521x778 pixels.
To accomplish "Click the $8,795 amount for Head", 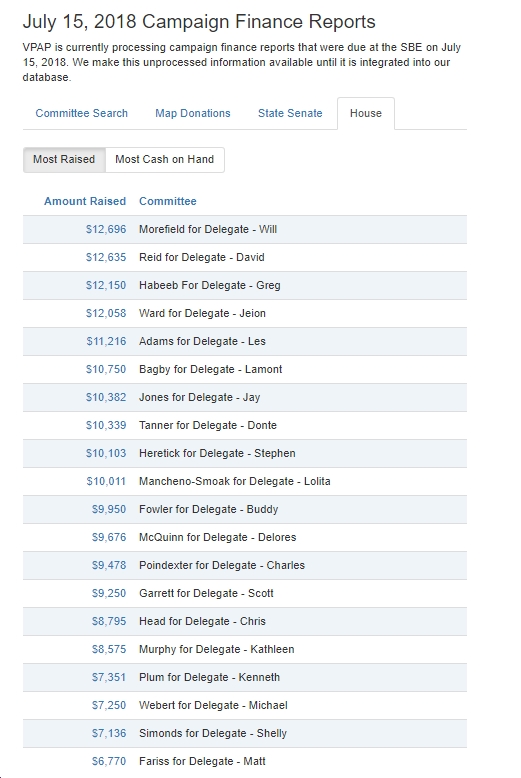I will [109, 621].
